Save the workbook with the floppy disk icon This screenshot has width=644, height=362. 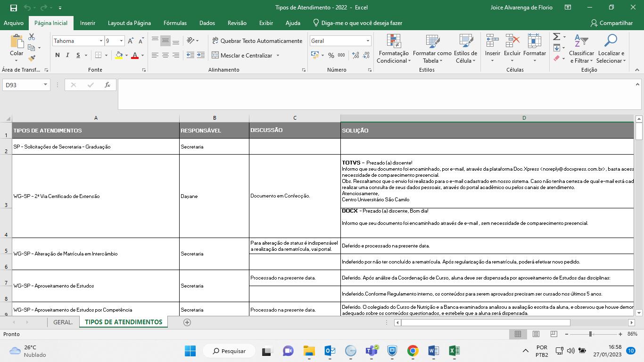pyautogui.click(x=13, y=8)
